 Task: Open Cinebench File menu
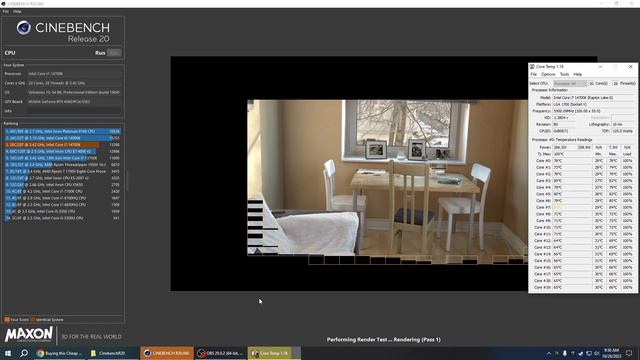(5, 11)
